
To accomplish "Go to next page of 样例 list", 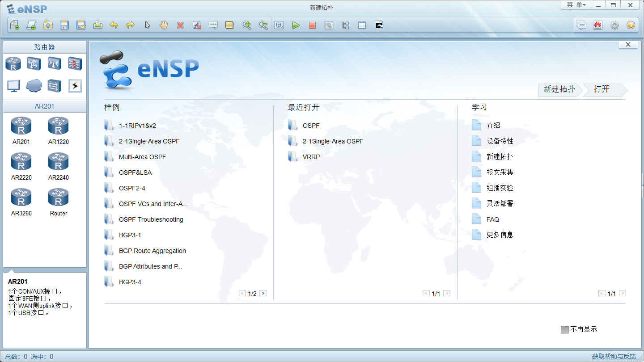I will click(263, 293).
